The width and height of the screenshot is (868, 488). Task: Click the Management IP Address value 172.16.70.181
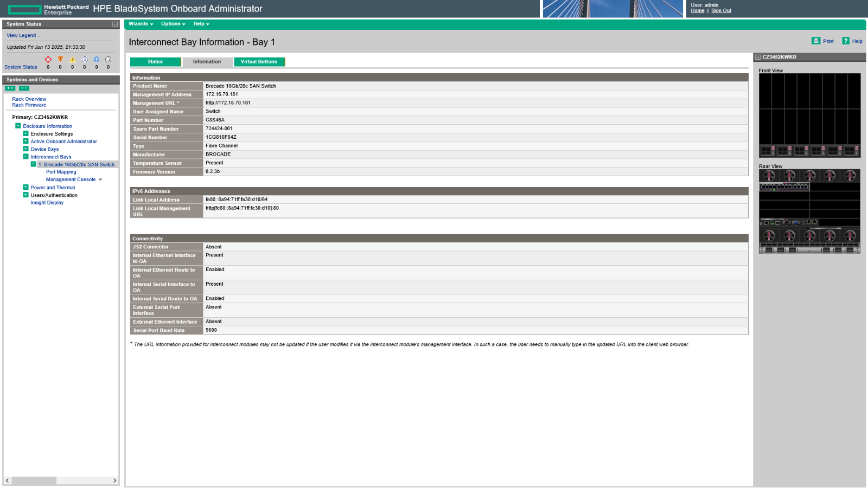click(x=222, y=94)
